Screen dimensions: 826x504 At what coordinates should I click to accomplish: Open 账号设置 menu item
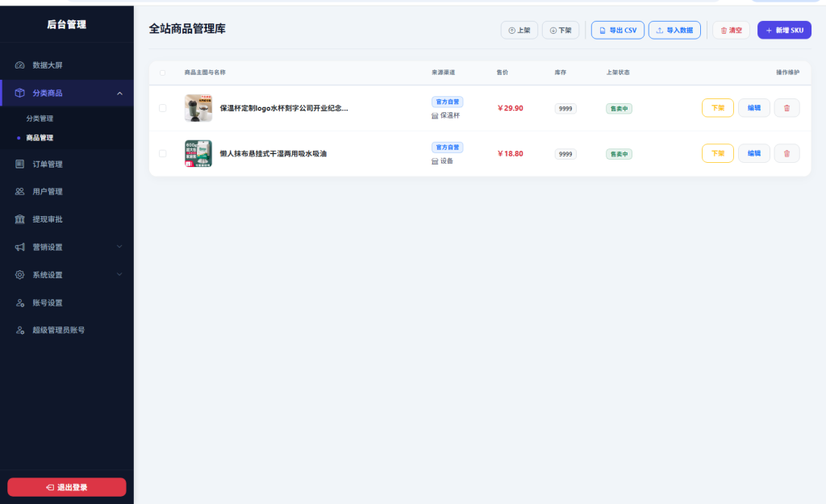[66, 303]
